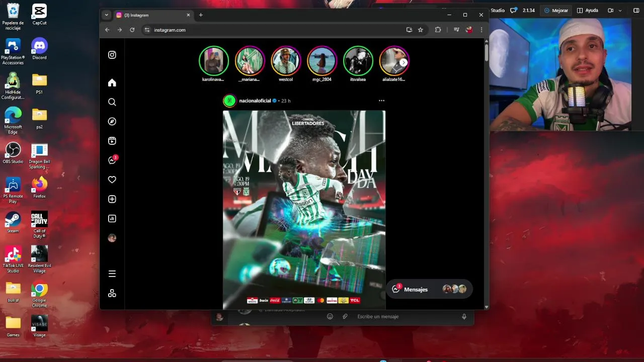Image resolution: width=644 pixels, height=362 pixels.
Task: Open TikTok LIVE Studio desktop shortcut
Action: [x=13, y=259]
